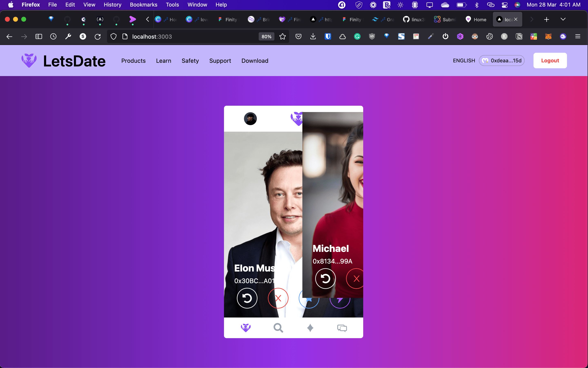The width and height of the screenshot is (588, 368).
Task: Open a new tab with plus button
Action: (x=546, y=19)
